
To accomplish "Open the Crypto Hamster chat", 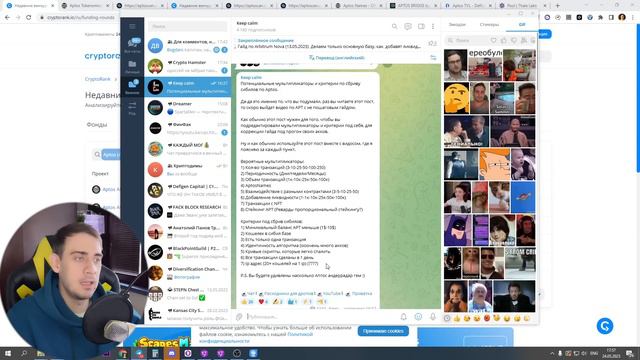I will click(188, 66).
